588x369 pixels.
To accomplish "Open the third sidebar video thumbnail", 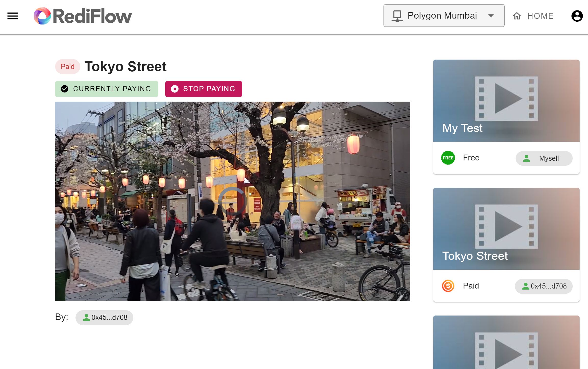I will (506, 342).
